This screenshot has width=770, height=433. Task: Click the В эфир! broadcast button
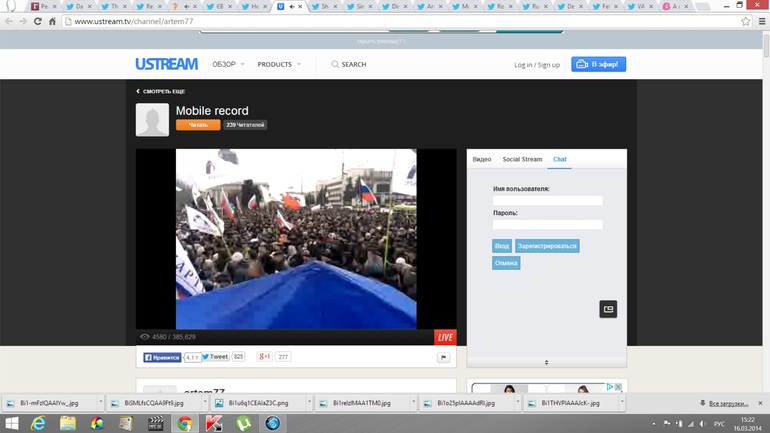(x=599, y=64)
